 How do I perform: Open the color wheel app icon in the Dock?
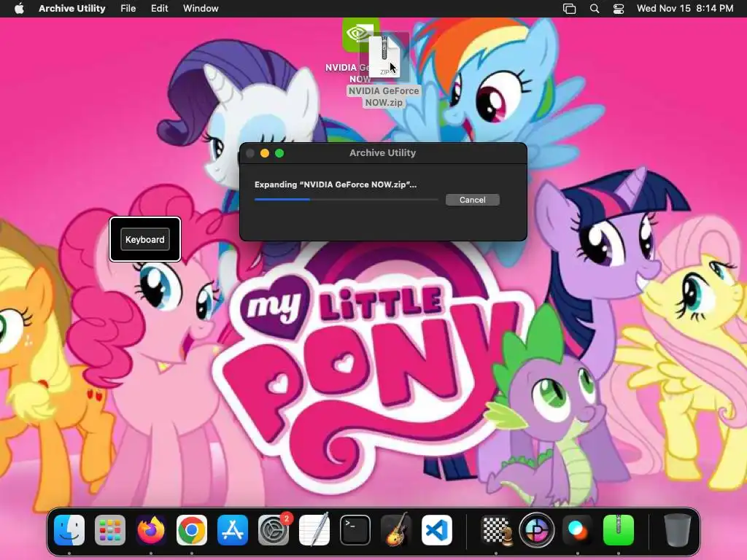[x=537, y=529]
